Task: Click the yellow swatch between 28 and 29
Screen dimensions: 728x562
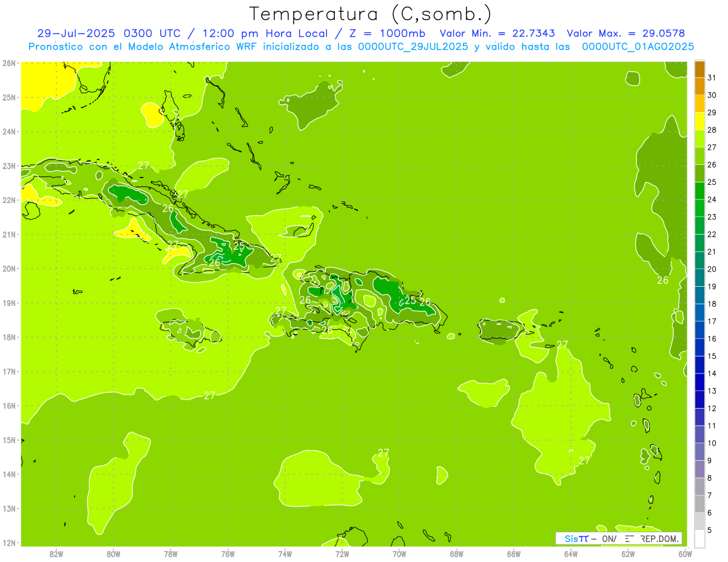Action: pyautogui.click(x=699, y=121)
